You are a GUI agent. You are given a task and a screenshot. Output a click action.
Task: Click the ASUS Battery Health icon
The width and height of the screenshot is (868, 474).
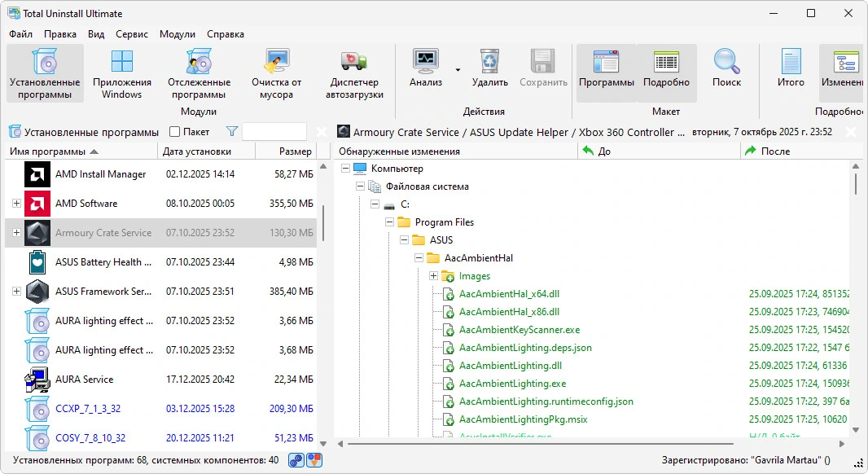[x=37, y=262]
